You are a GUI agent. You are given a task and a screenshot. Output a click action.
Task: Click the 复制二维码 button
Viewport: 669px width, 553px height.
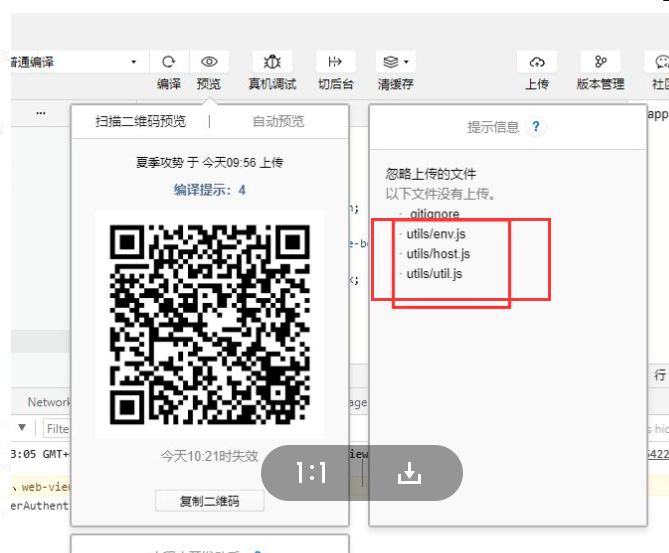click(x=209, y=501)
